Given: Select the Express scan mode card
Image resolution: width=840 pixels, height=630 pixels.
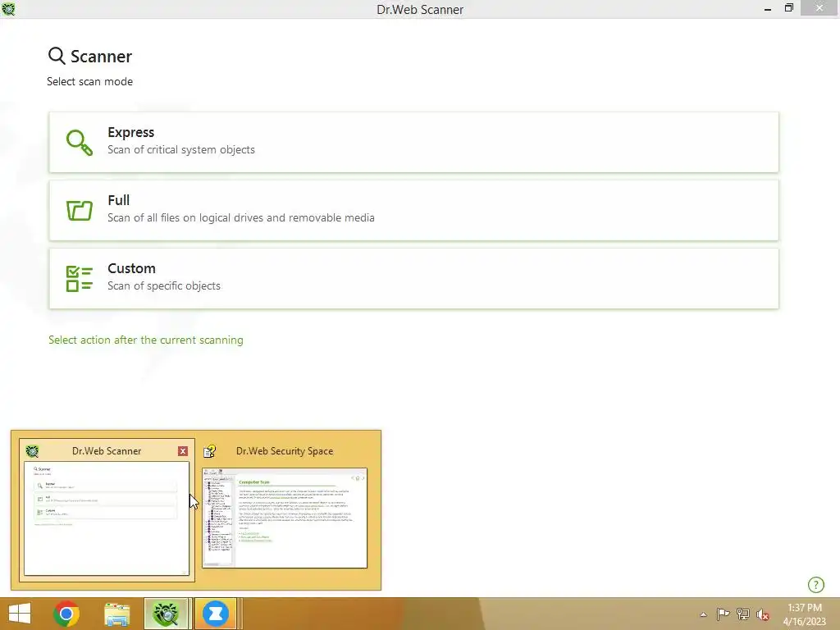Looking at the screenshot, I should pos(413,142).
